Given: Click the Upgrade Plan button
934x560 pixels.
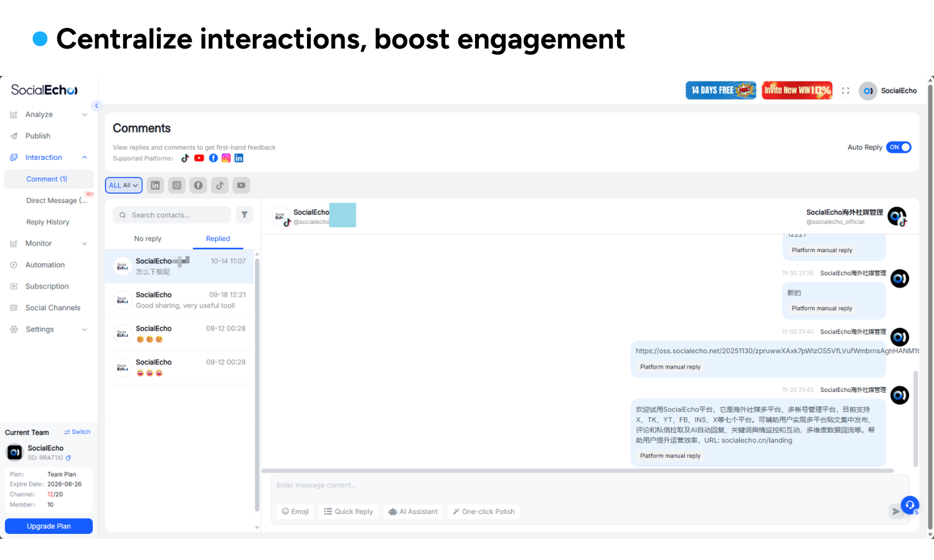Looking at the screenshot, I should point(48,526).
